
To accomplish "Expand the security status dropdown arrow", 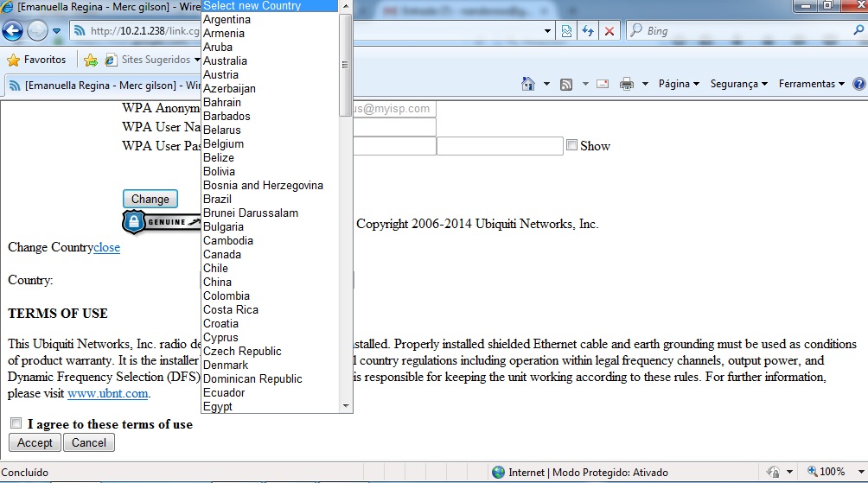I will (790, 472).
